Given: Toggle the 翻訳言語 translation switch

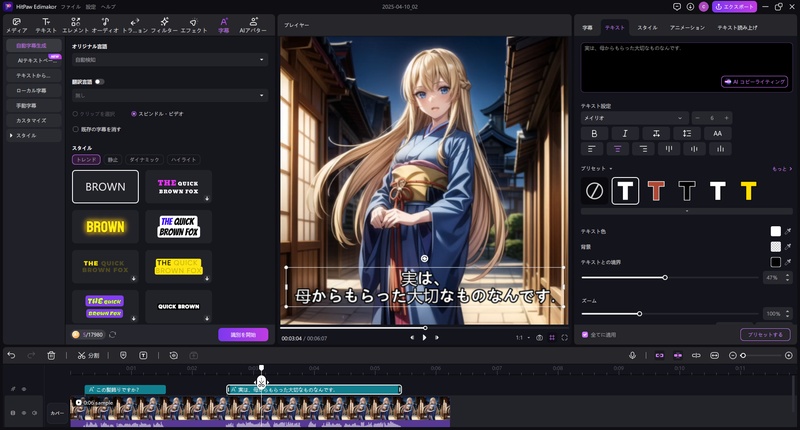Looking at the screenshot, I should point(99,82).
